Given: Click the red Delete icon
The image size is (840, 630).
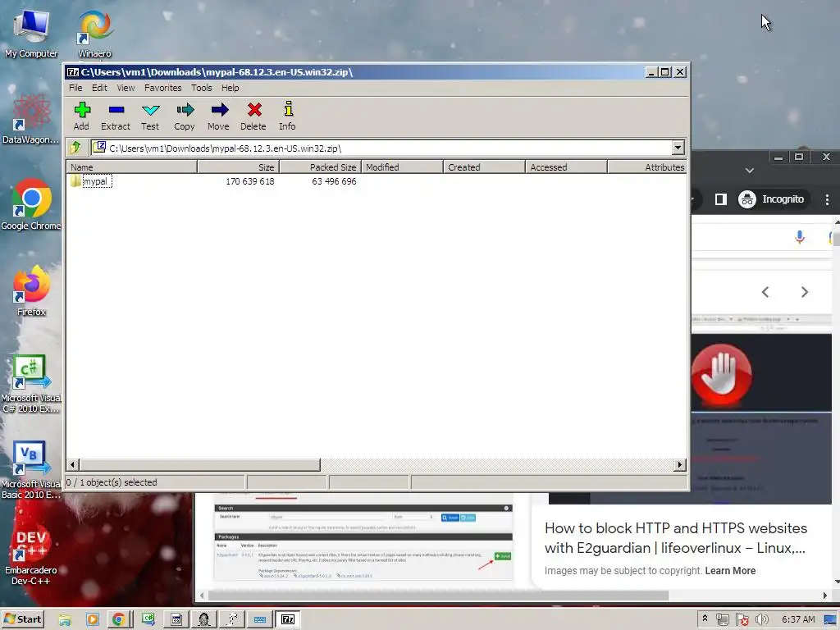Looking at the screenshot, I should 253,116.
